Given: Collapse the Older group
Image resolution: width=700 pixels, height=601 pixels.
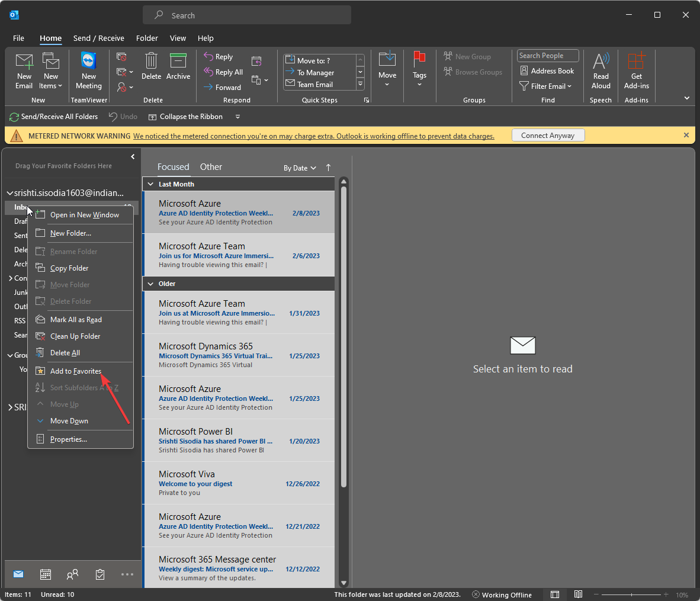Looking at the screenshot, I should pos(150,284).
